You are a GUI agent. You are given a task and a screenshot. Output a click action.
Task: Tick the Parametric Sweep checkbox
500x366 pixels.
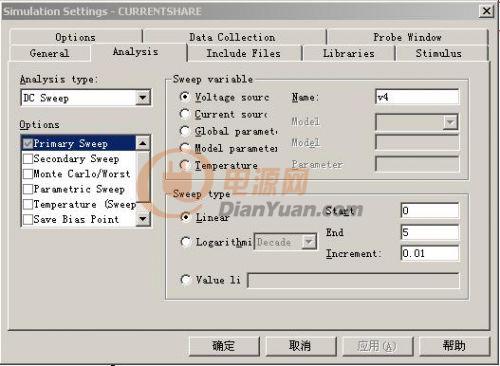[28, 189]
